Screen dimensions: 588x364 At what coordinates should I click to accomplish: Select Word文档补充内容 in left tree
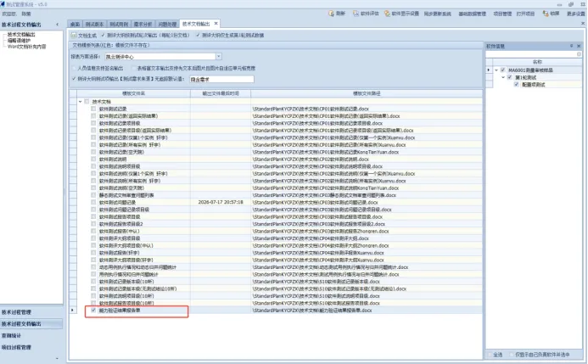point(26,47)
